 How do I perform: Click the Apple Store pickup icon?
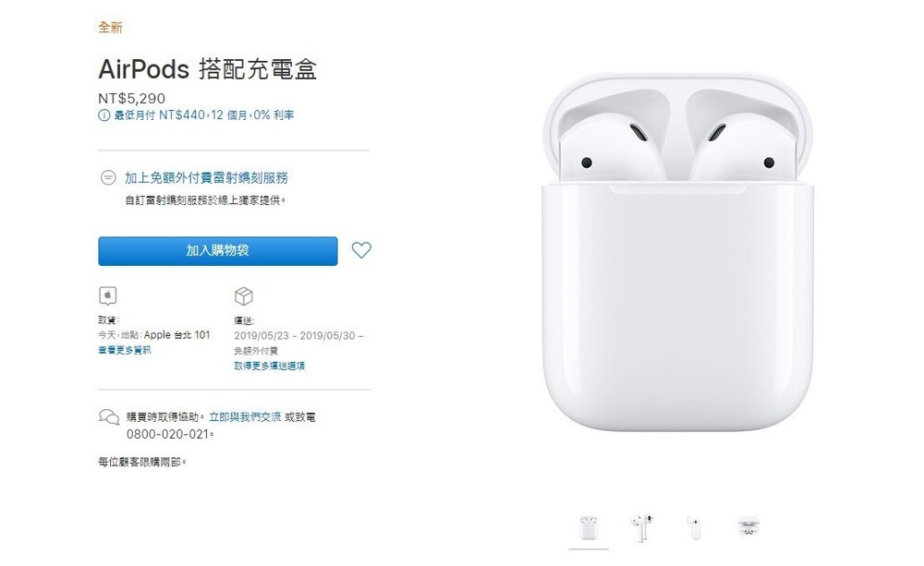[x=108, y=295]
